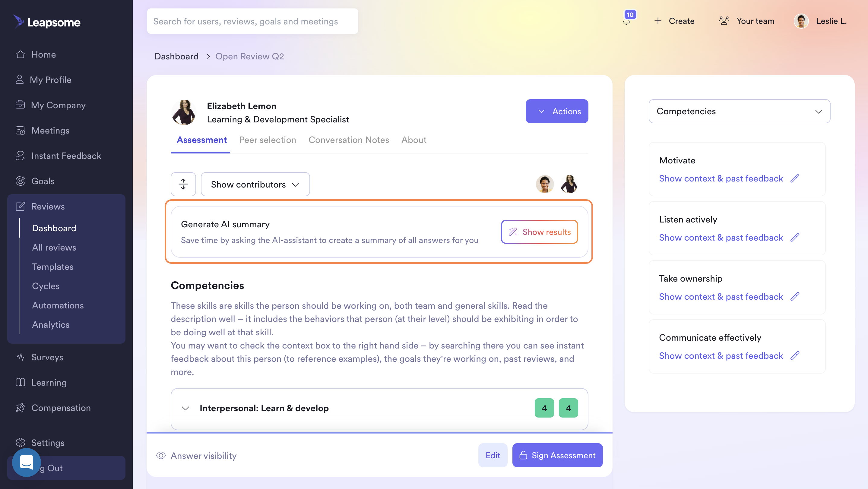Toggle Answer visibility eye icon

click(x=161, y=455)
